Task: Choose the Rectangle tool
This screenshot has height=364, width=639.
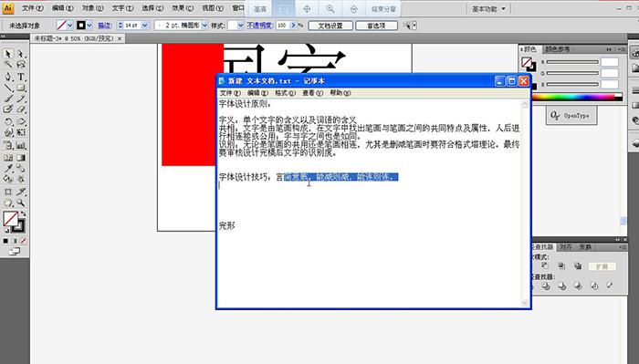Action: point(21,88)
